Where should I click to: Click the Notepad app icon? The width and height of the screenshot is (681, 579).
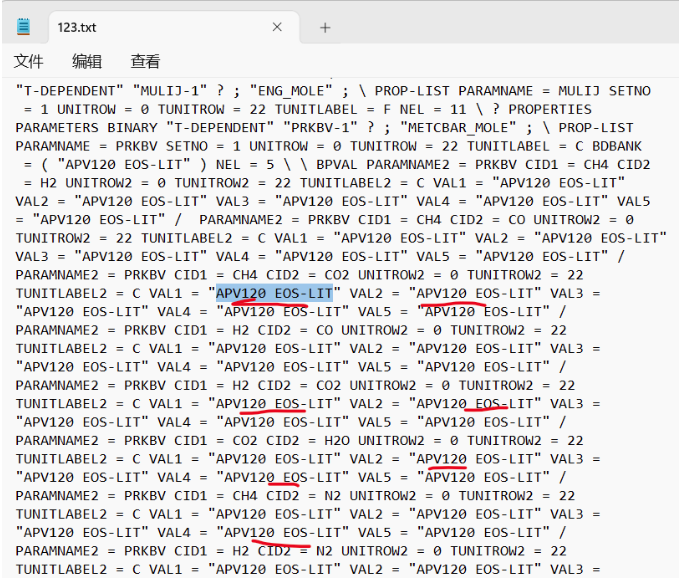(23, 27)
